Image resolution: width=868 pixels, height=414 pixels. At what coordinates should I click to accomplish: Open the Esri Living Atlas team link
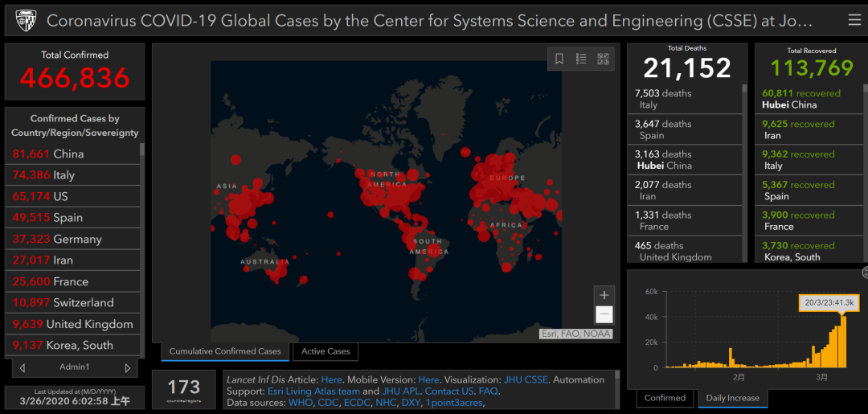click(x=313, y=391)
